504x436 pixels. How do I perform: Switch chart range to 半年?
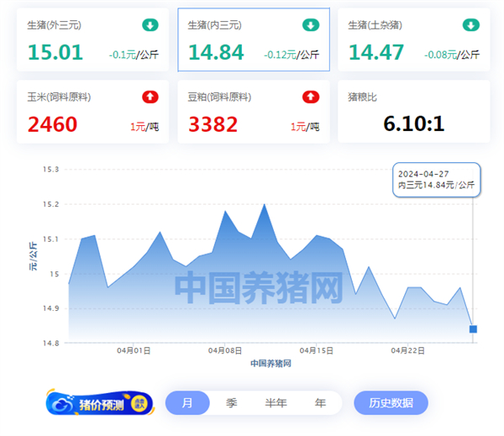[x=276, y=403]
